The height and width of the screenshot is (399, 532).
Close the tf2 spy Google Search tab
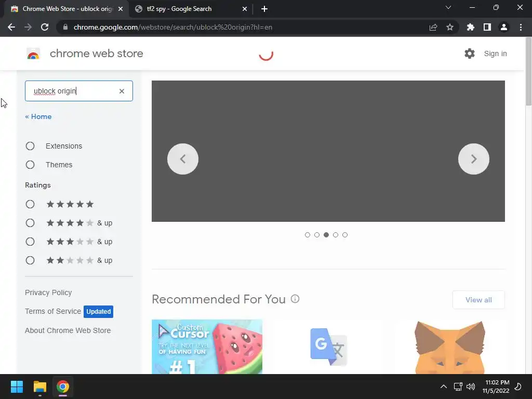coord(245,9)
